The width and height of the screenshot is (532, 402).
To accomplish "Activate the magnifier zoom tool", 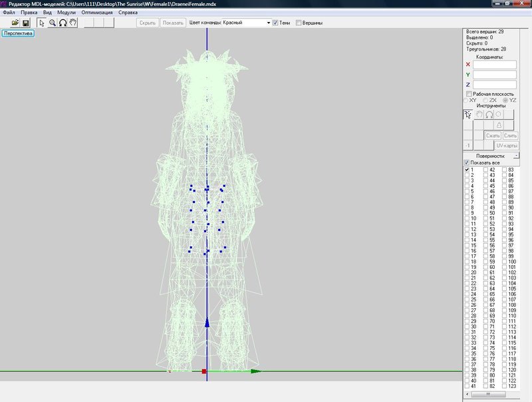I will point(52,23).
